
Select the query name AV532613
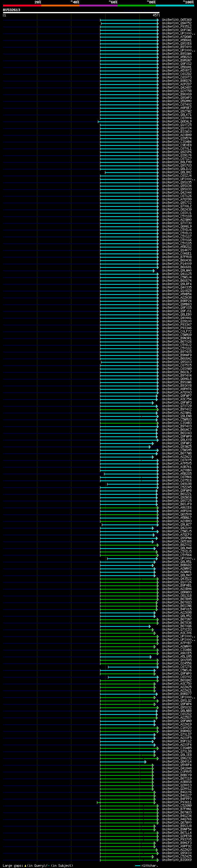tap(11, 10)
